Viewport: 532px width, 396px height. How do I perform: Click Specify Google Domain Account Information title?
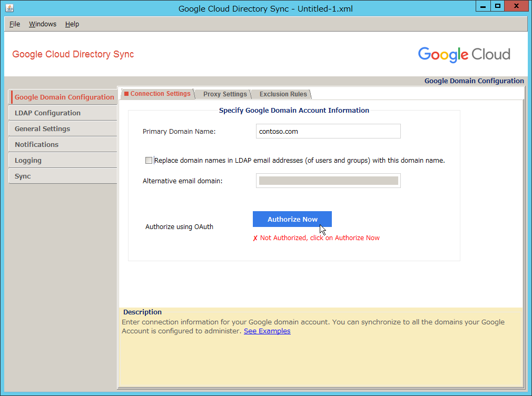[x=294, y=110]
